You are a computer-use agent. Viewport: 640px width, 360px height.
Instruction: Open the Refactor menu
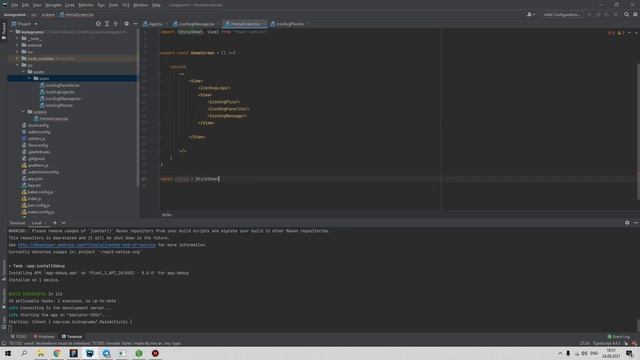86,5
